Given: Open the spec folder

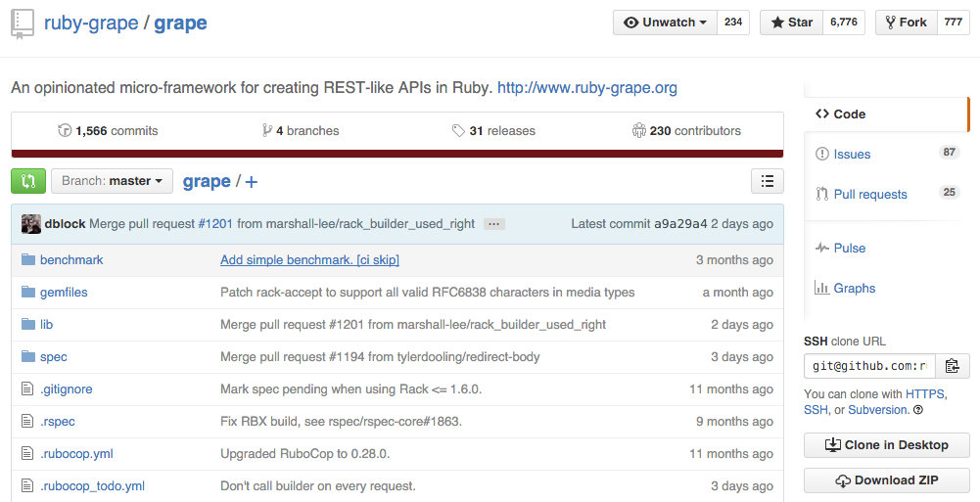Looking at the screenshot, I should click(53, 357).
